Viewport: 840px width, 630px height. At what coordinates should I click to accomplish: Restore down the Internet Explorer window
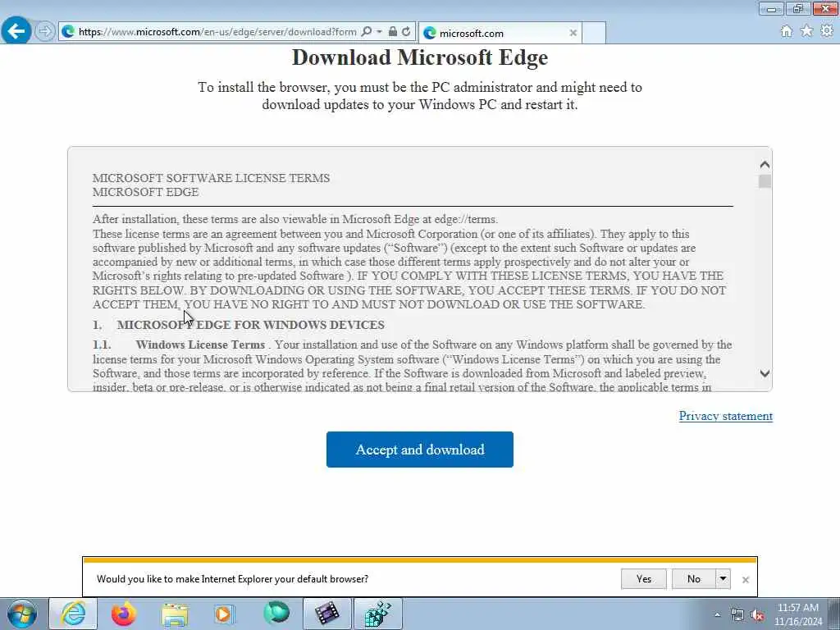[798, 8]
